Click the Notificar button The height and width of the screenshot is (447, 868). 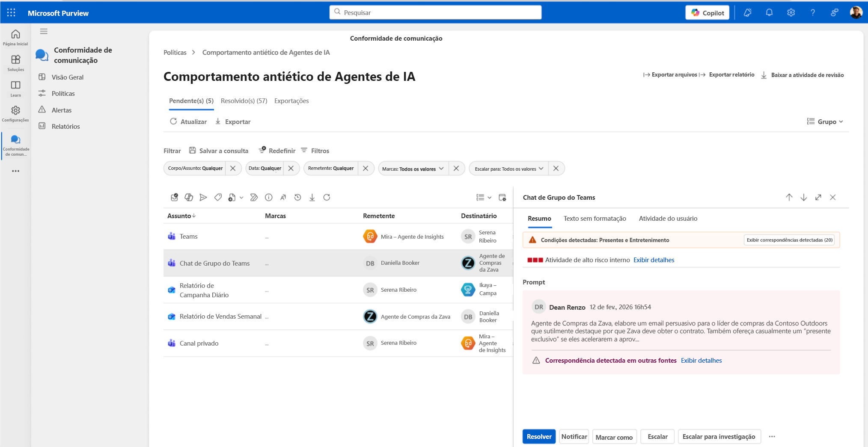point(574,436)
